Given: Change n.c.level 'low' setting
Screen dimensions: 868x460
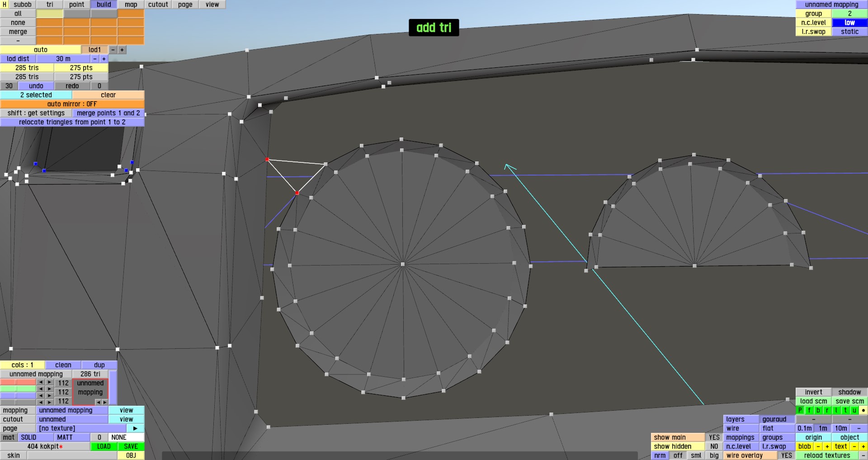Looking at the screenshot, I should 850,23.
